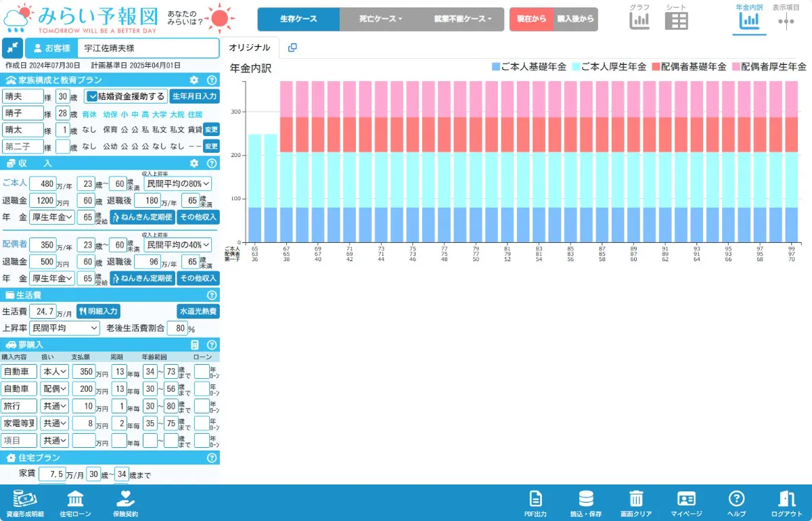Click お客様 button

[x=51, y=48]
